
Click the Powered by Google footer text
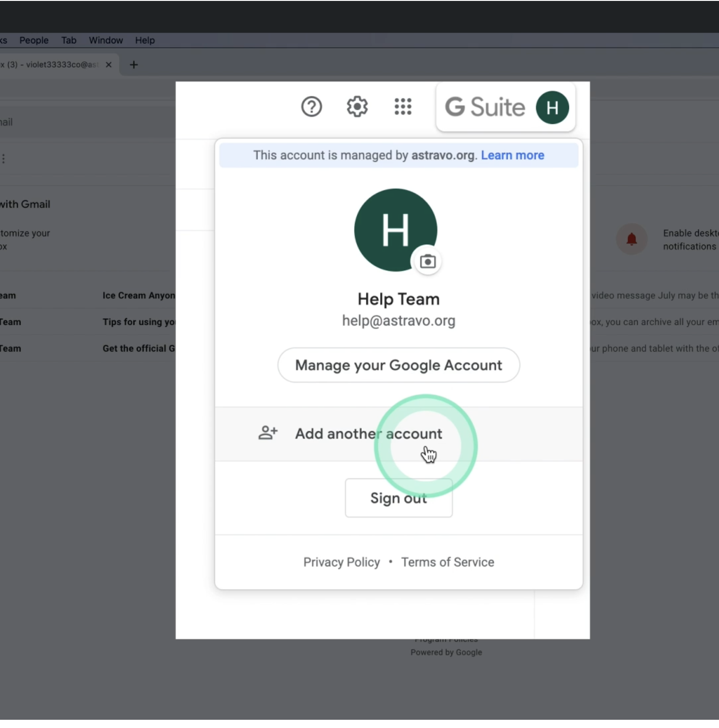pos(446,653)
